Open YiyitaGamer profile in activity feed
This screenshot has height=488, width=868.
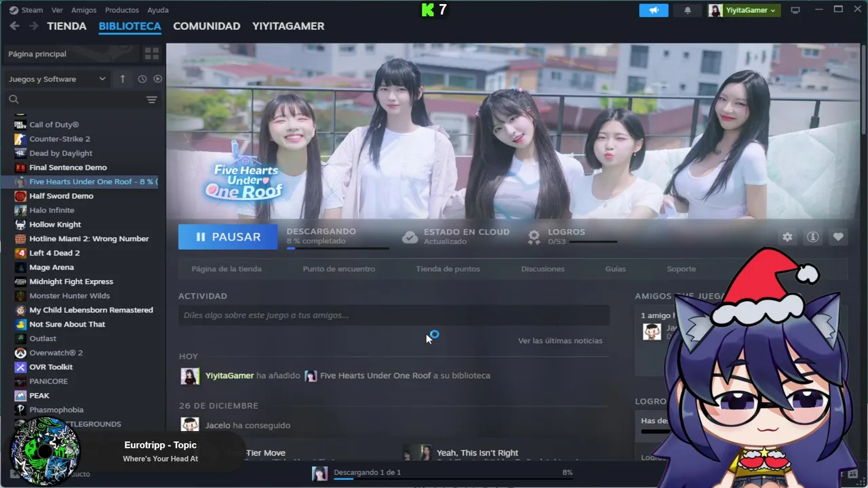[x=229, y=375]
